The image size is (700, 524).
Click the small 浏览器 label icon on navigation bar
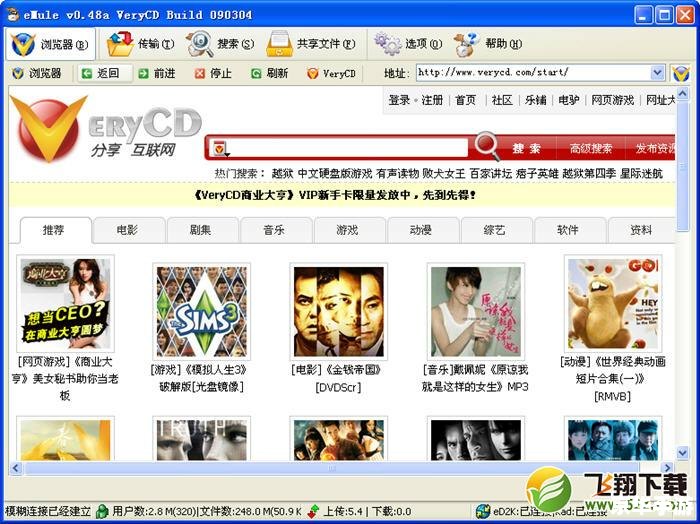click(18, 73)
